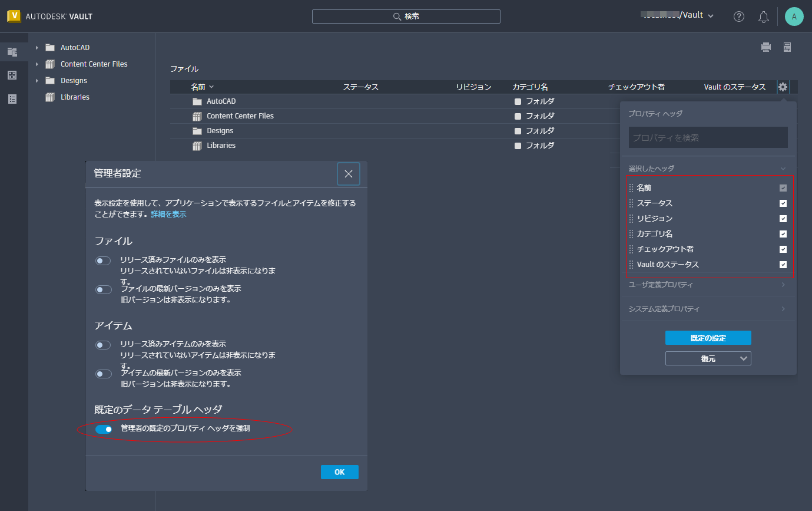Toggle ファイルの最新バージョンのみを表示 switch
Image resolution: width=812 pixels, height=511 pixels.
[104, 289]
